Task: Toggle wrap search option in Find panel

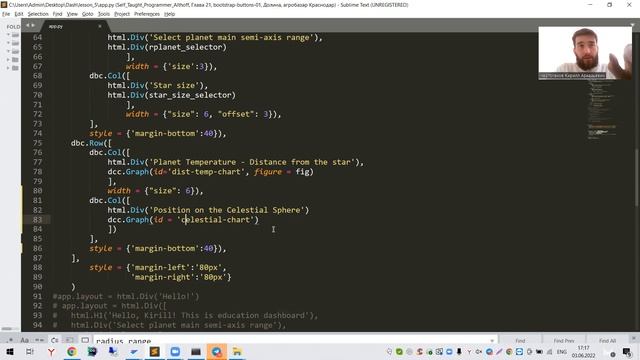Action: coord(55,340)
